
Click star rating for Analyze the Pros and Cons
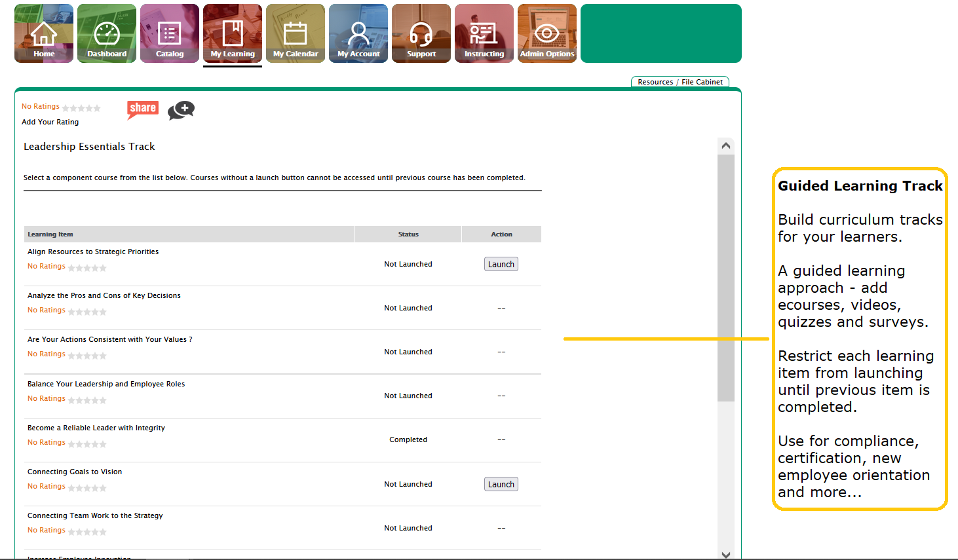click(x=87, y=312)
